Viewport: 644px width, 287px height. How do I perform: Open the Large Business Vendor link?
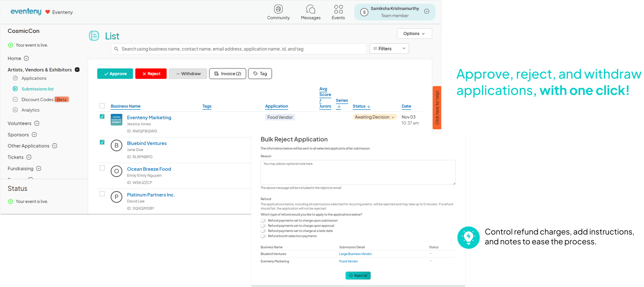pos(355,254)
